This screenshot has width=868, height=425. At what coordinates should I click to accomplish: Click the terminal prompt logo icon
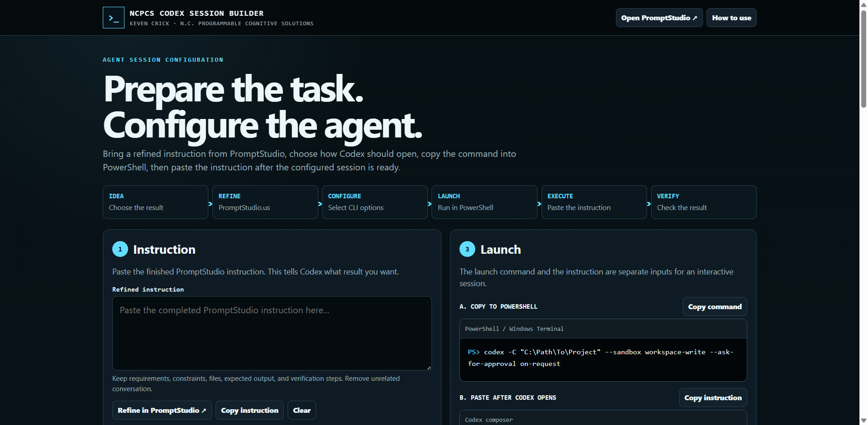[x=113, y=18]
